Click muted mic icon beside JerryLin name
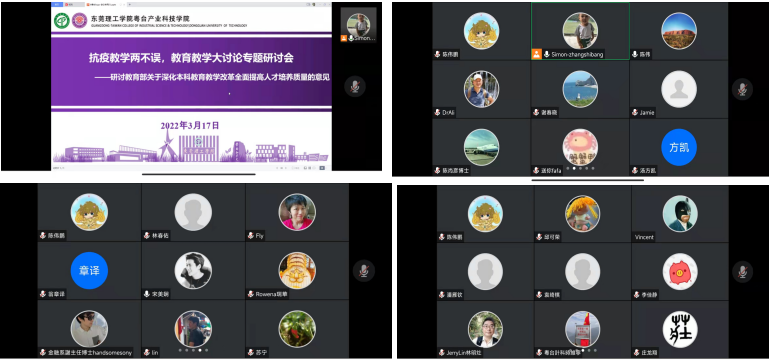The image size is (769, 360). (x=442, y=353)
